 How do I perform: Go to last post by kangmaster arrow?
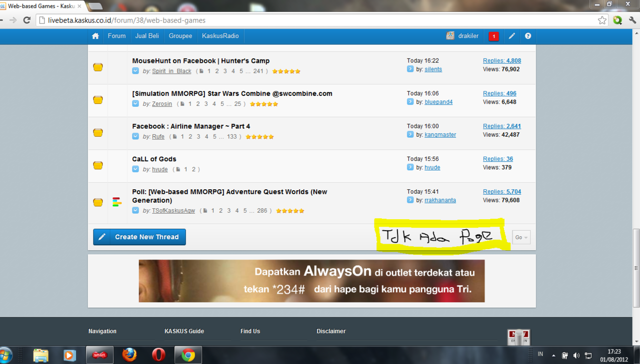410,134
